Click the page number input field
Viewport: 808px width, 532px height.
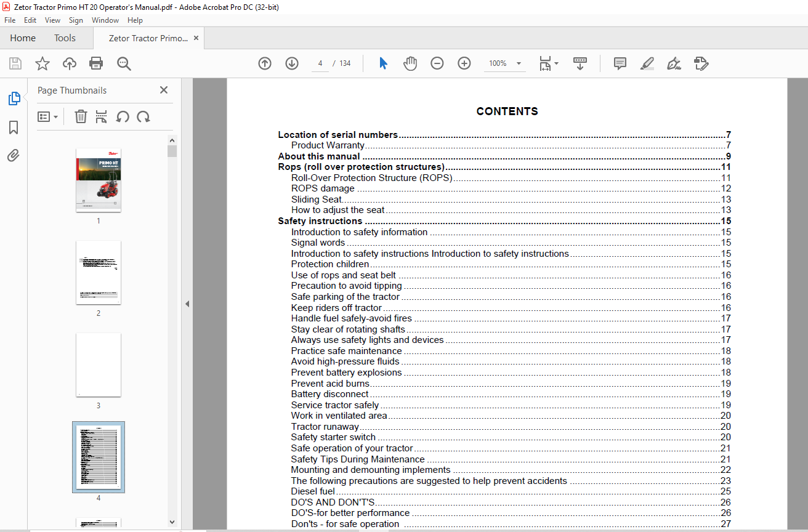[x=320, y=63]
